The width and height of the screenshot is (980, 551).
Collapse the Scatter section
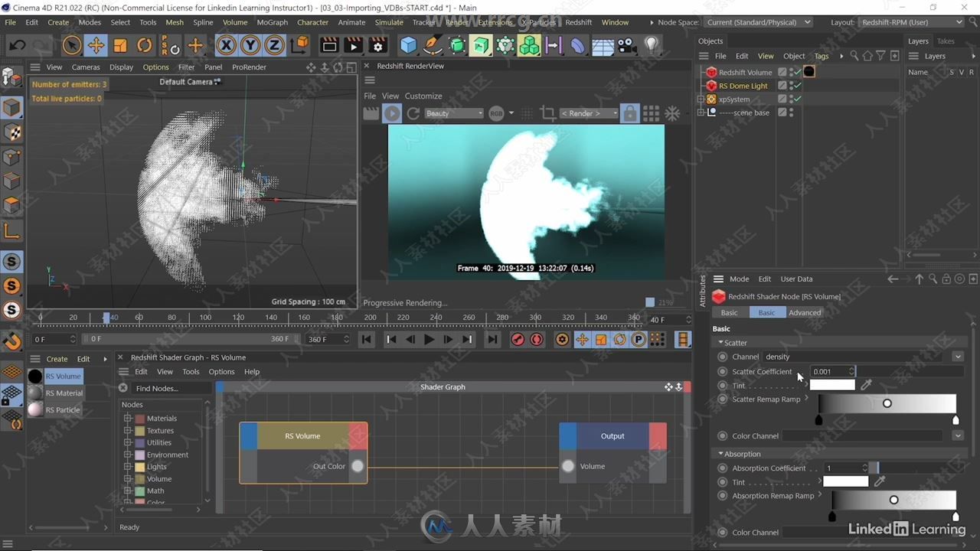click(x=720, y=343)
